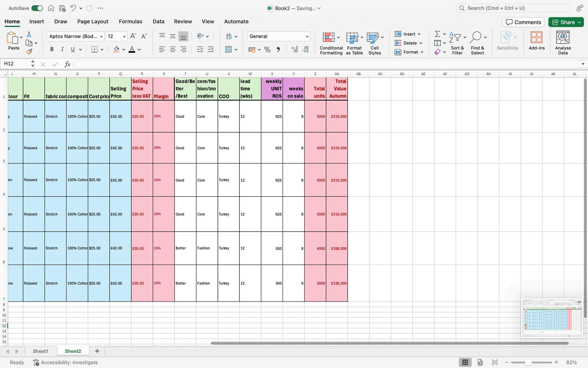This screenshot has height=368, width=588.
Task: Toggle italic formatting
Action: point(62,49)
